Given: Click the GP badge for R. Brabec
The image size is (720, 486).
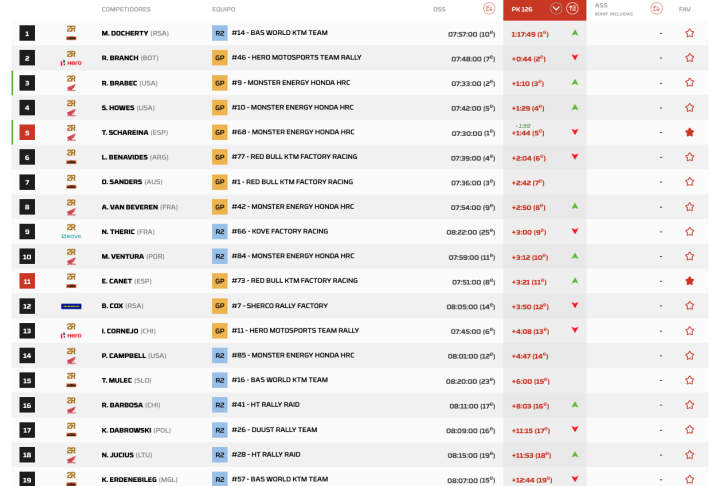Looking at the screenshot, I should pos(219,83).
